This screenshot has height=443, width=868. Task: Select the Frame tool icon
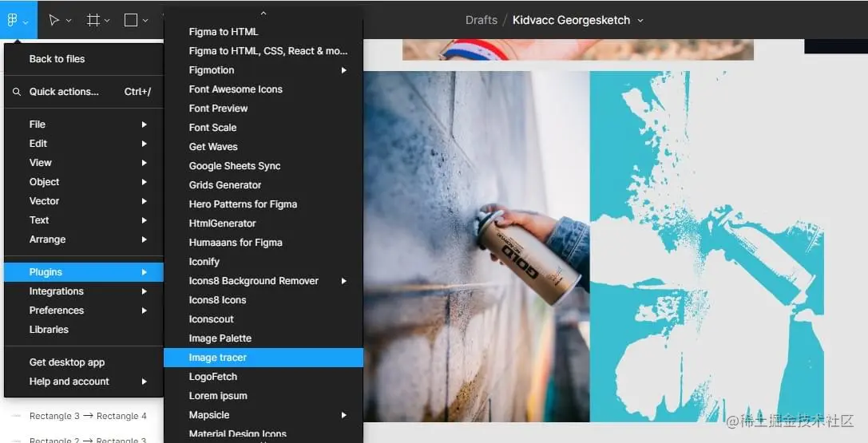tap(93, 21)
